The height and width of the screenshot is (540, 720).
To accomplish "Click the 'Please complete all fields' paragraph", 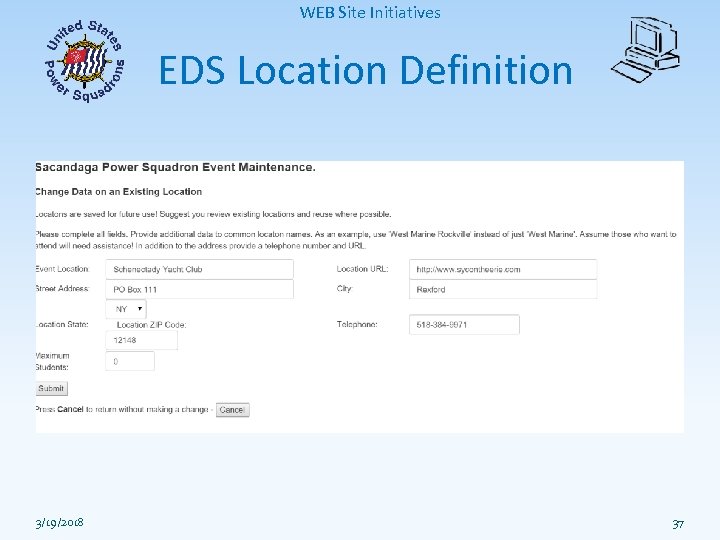I will click(x=356, y=240).
